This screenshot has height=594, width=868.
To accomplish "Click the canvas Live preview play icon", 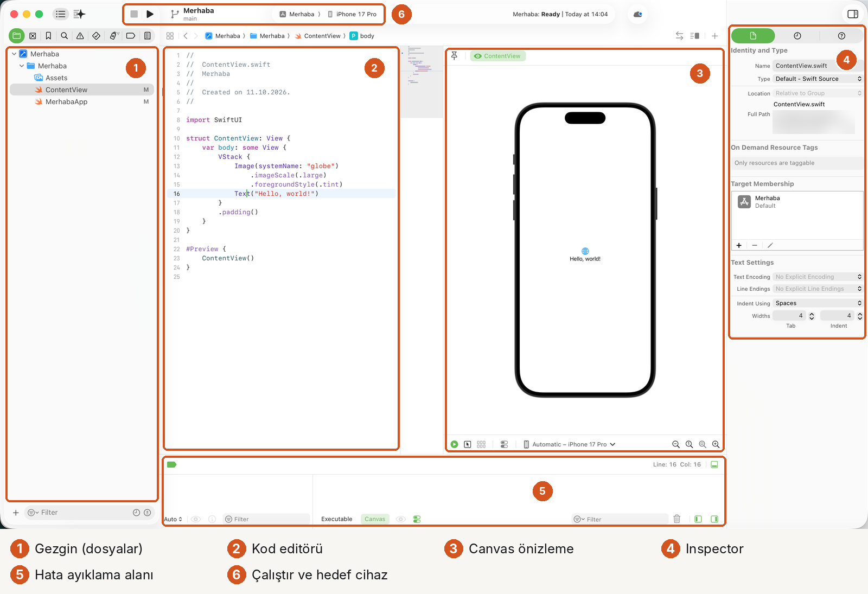I will (x=455, y=444).
